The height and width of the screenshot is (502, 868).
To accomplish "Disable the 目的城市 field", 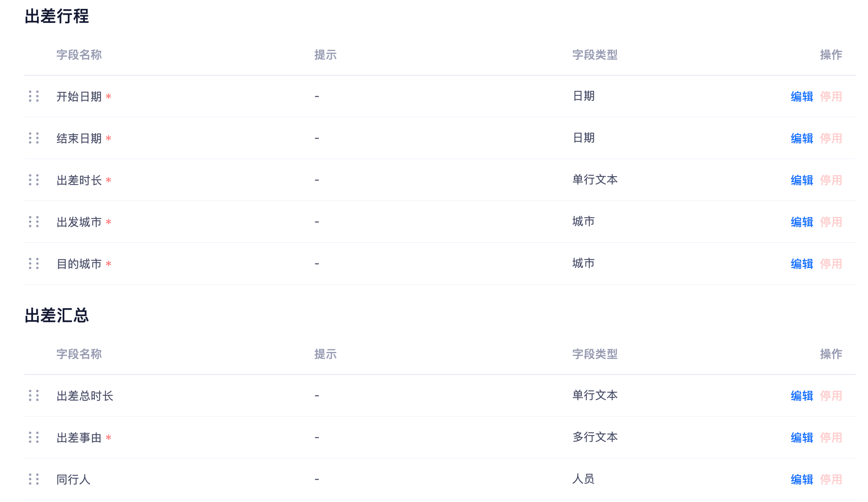I will (831, 264).
